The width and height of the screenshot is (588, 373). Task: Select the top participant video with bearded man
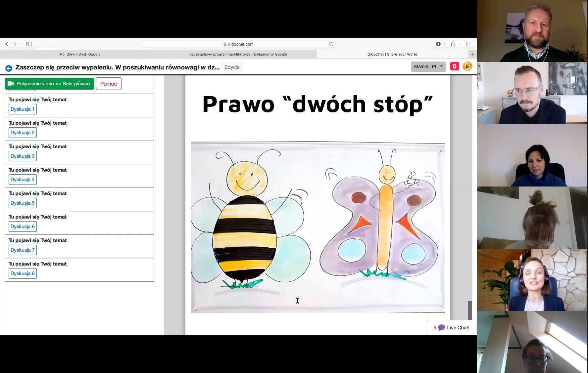[x=532, y=31]
